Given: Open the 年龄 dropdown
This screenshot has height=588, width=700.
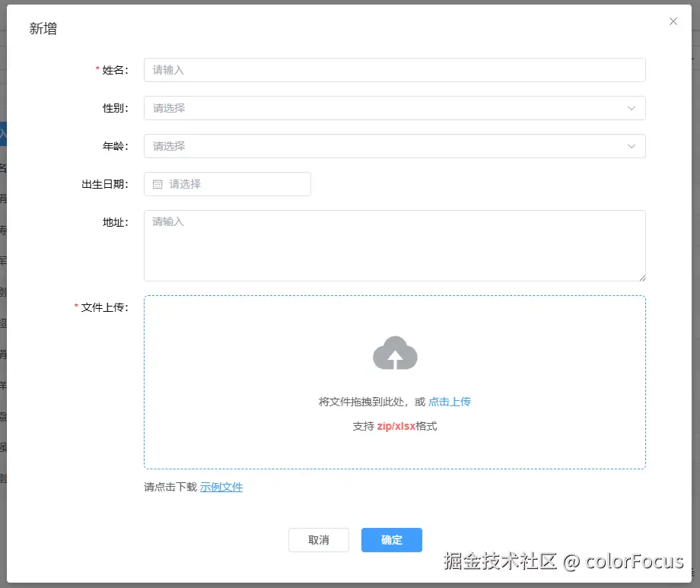Looking at the screenshot, I should click(x=395, y=146).
